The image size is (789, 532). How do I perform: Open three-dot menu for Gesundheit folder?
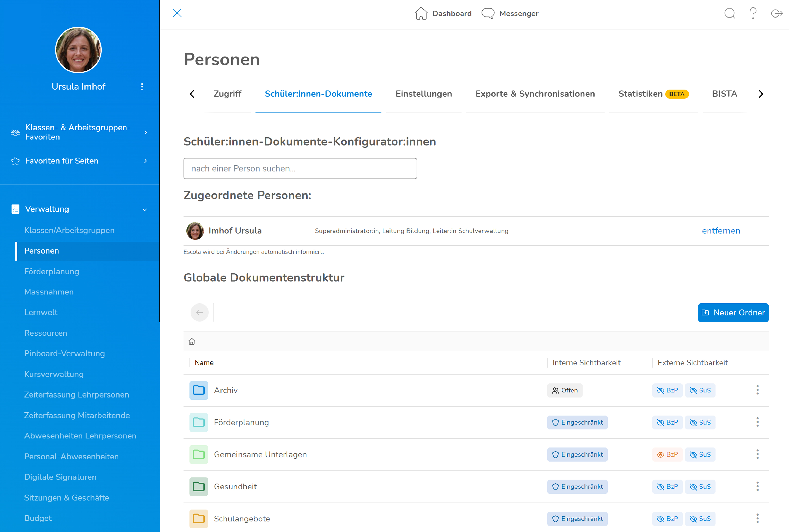click(x=757, y=486)
